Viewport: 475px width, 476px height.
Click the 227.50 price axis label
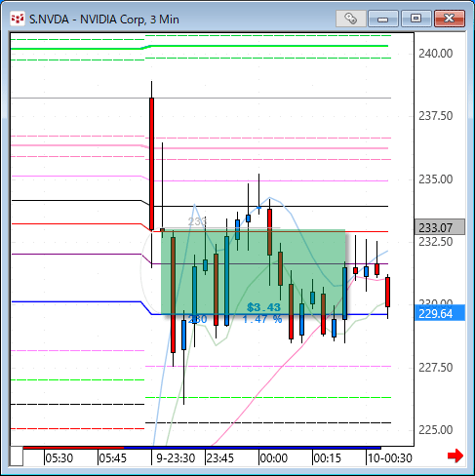pyautogui.click(x=435, y=368)
